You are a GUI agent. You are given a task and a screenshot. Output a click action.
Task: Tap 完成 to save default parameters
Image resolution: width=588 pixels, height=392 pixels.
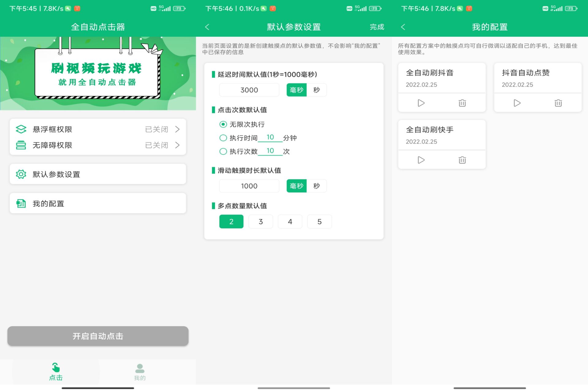coord(377,27)
